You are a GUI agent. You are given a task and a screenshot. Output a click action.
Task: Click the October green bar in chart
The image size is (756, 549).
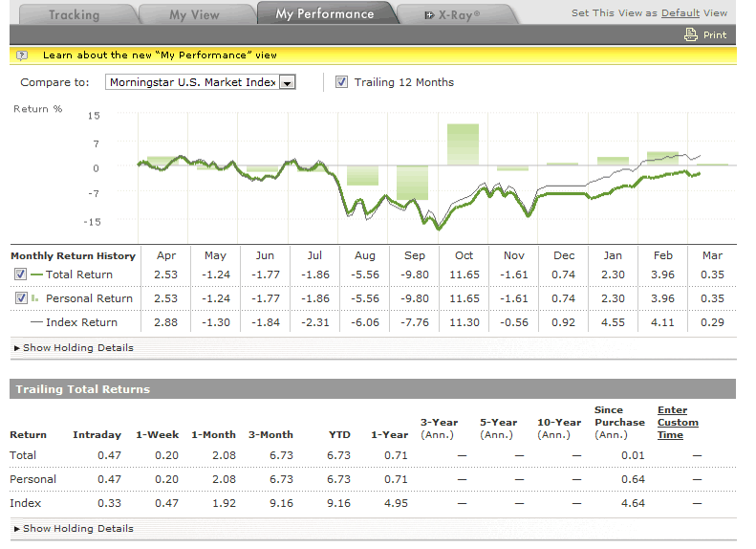(464, 144)
